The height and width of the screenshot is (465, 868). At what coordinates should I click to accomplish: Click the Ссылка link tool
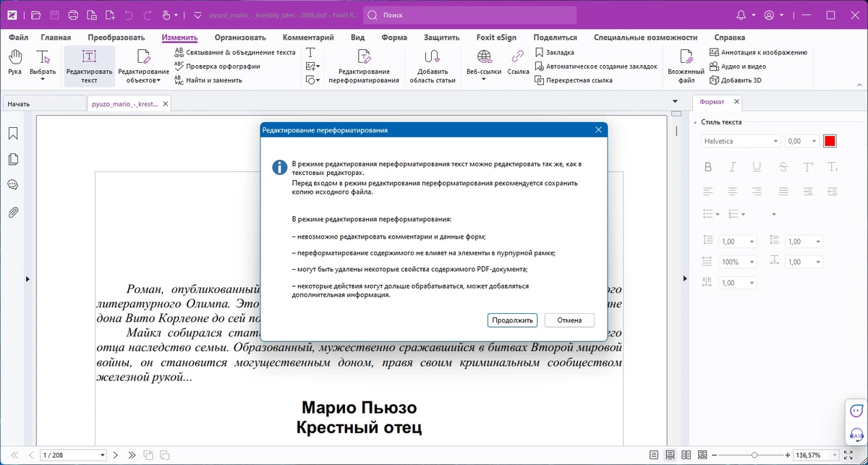(x=518, y=63)
